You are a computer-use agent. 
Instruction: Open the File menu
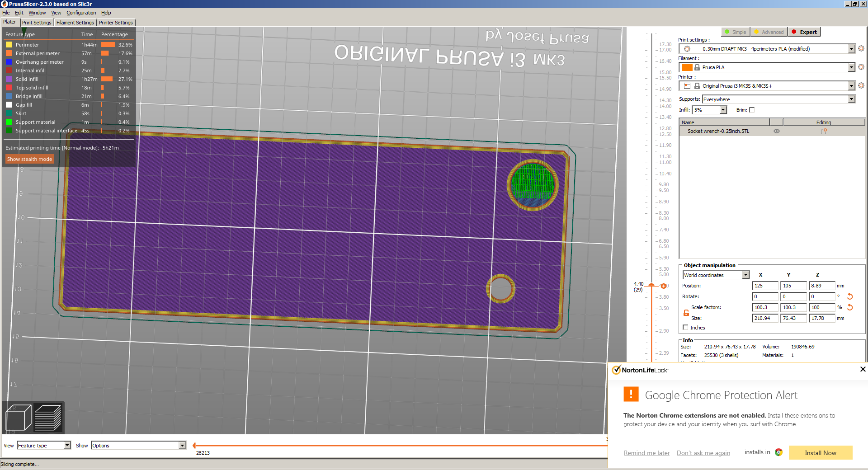(6, 13)
